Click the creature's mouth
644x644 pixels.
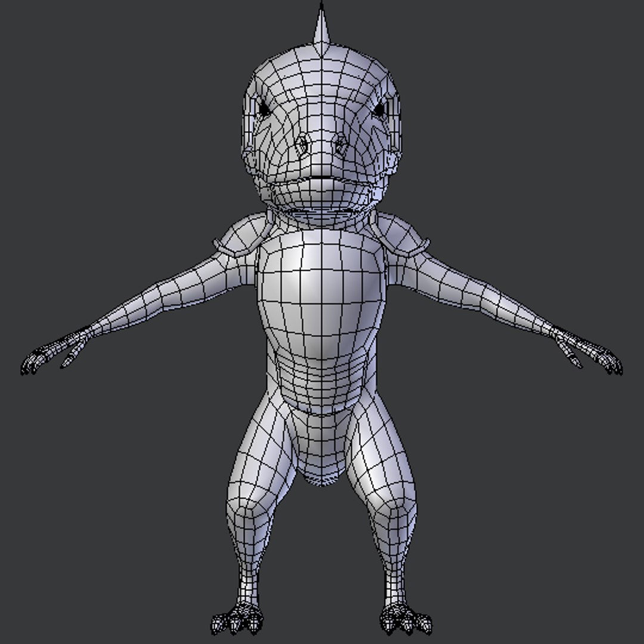(321, 179)
